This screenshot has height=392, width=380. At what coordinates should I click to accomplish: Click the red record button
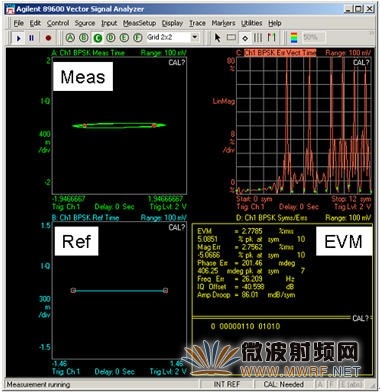coord(48,38)
